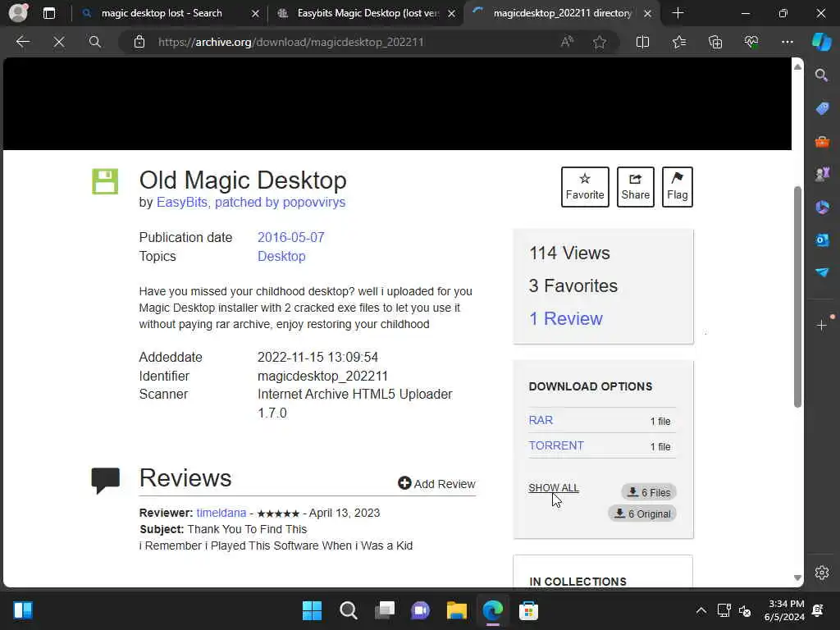View site information lock icon
840x630 pixels.
139,42
